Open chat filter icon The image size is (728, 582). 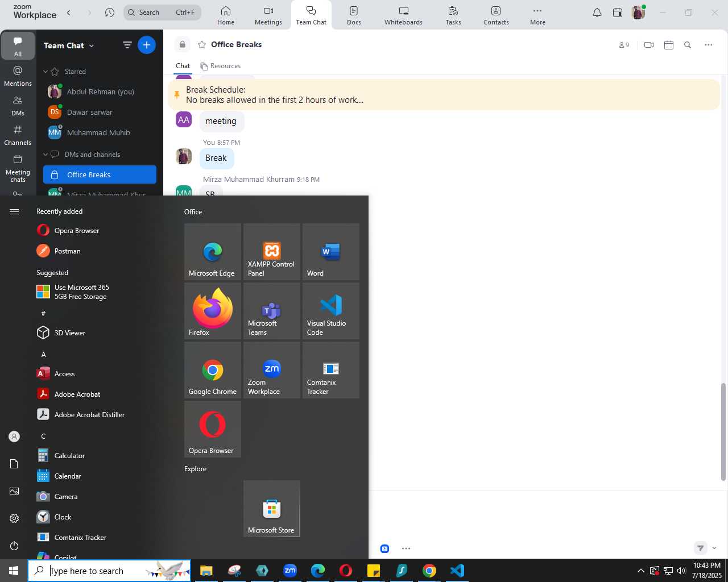pyautogui.click(x=127, y=45)
